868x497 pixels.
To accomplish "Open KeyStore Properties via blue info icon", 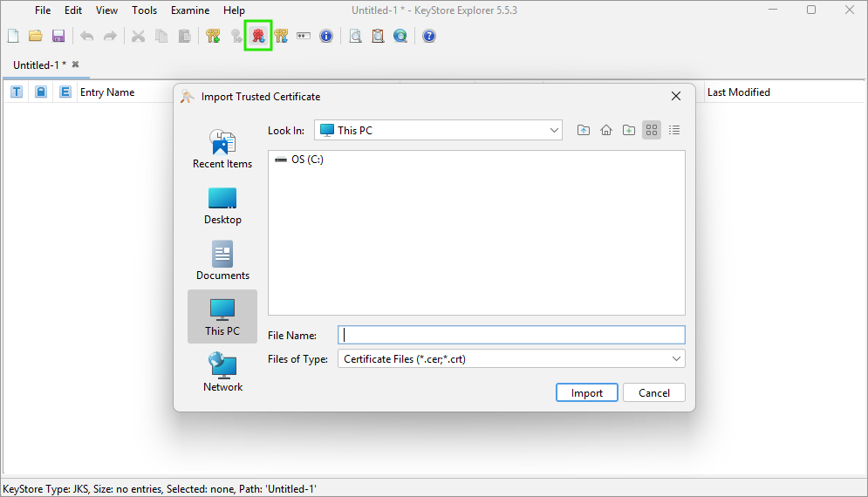I will pyautogui.click(x=326, y=36).
